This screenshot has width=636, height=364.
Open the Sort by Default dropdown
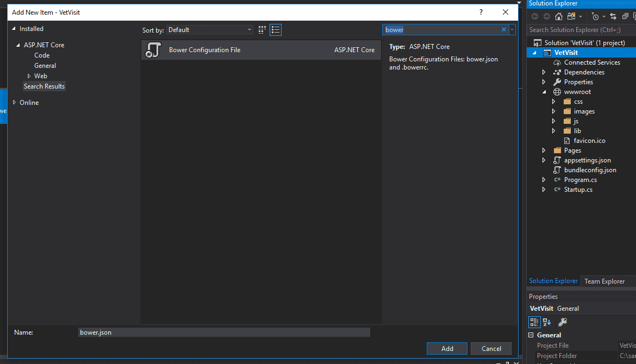210,29
